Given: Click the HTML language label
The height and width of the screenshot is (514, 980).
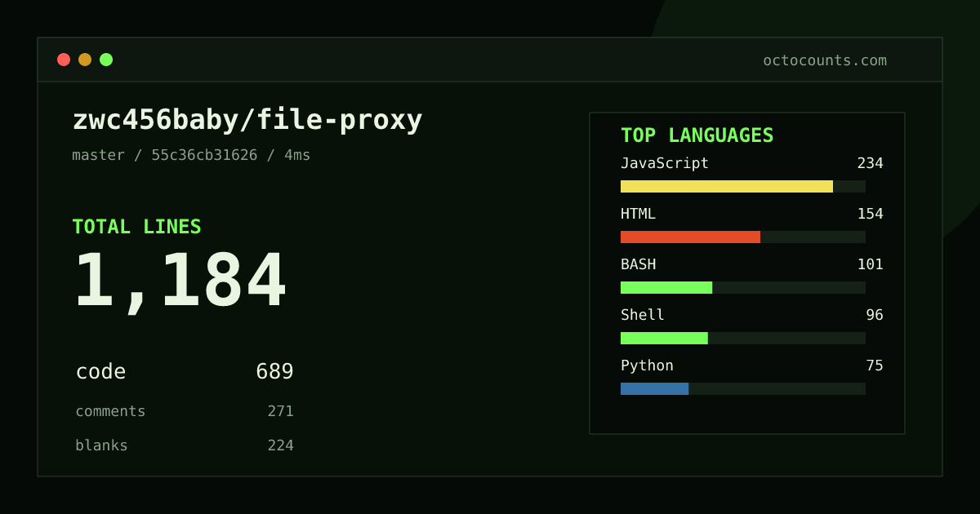Looking at the screenshot, I should click(638, 214).
